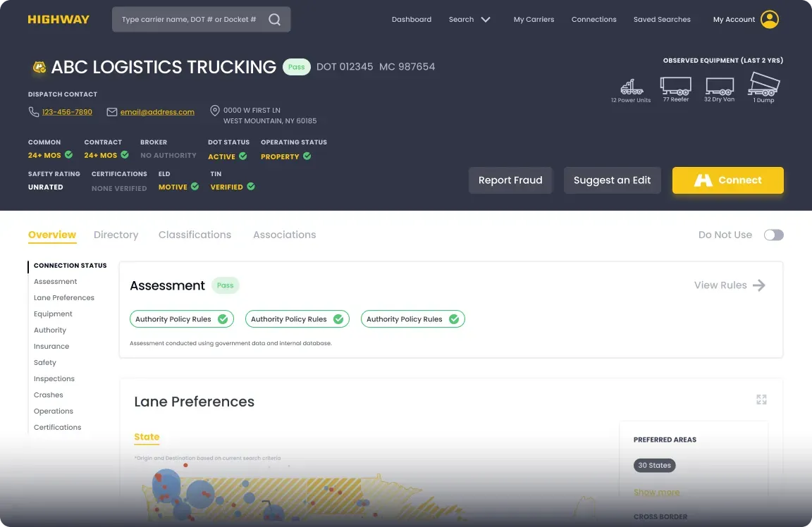812x527 pixels.
Task: Click the Reefer trailer icon
Action: click(x=675, y=86)
